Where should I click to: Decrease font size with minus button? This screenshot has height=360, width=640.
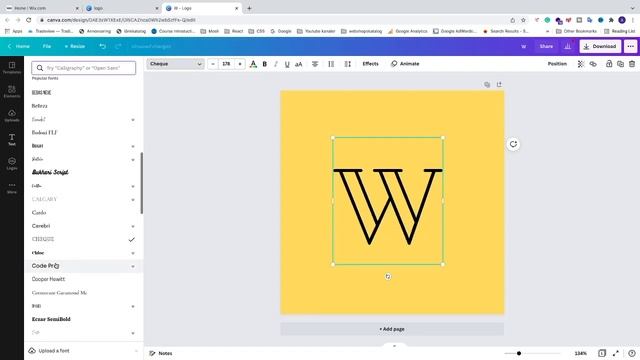(x=213, y=64)
